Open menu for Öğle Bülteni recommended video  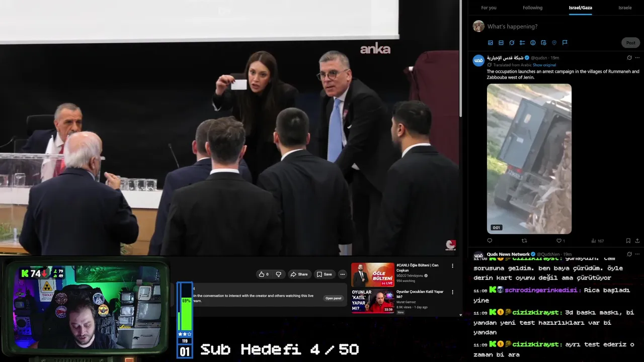click(452, 266)
